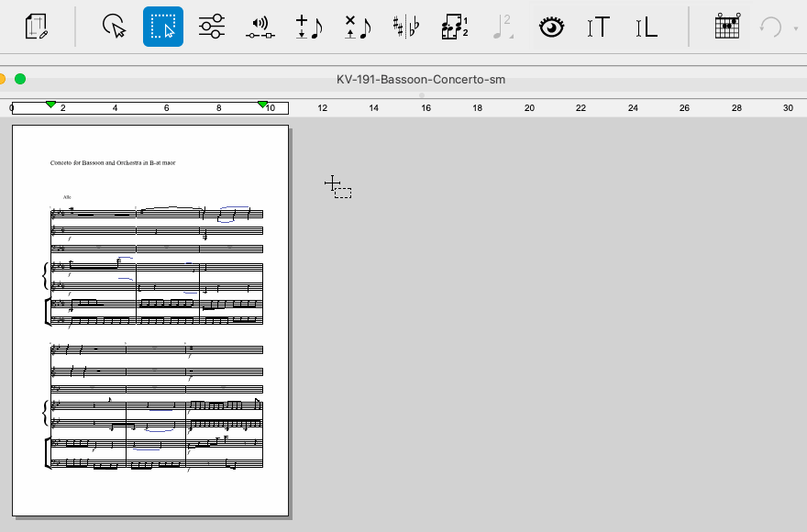The height and width of the screenshot is (532, 807).
Task: Open the guitar chord diagram tool
Action: click(726, 27)
